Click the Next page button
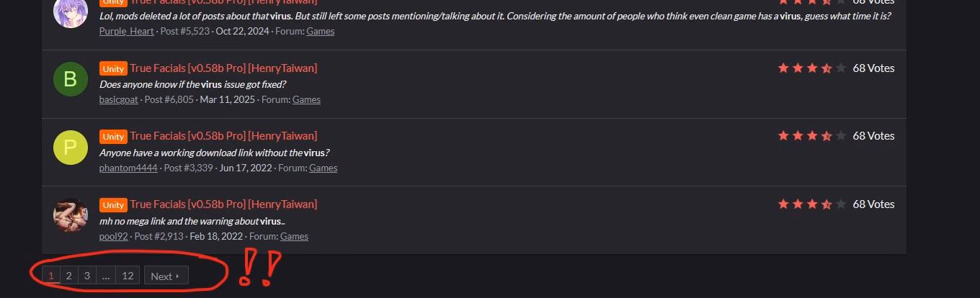Image resolution: width=980 pixels, height=298 pixels. (166, 276)
